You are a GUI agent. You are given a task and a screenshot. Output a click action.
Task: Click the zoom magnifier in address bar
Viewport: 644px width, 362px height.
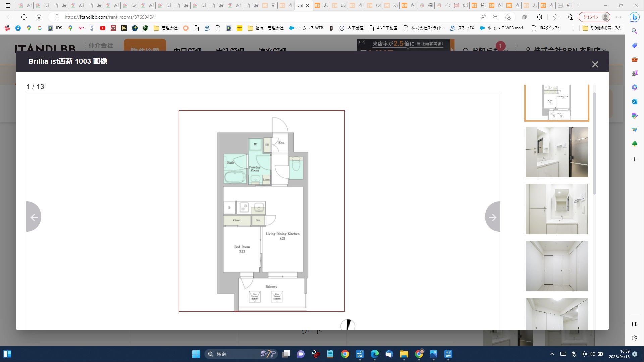495,17
